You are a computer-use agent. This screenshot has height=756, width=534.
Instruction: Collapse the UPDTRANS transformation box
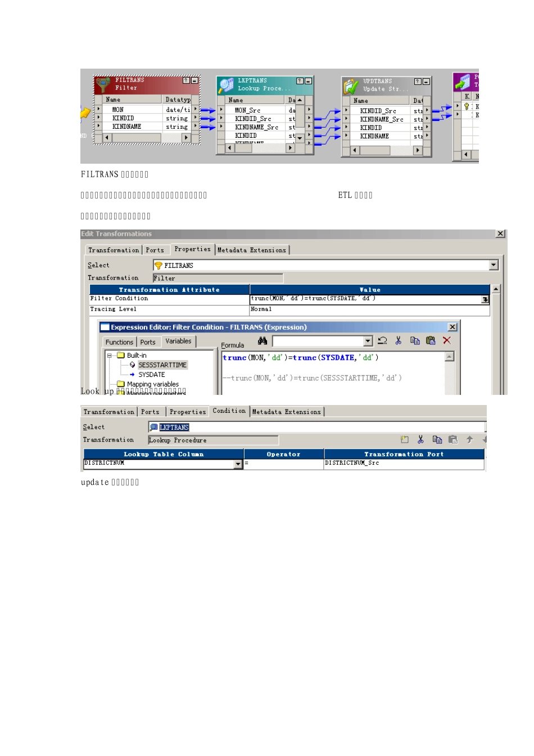pos(426,82)
